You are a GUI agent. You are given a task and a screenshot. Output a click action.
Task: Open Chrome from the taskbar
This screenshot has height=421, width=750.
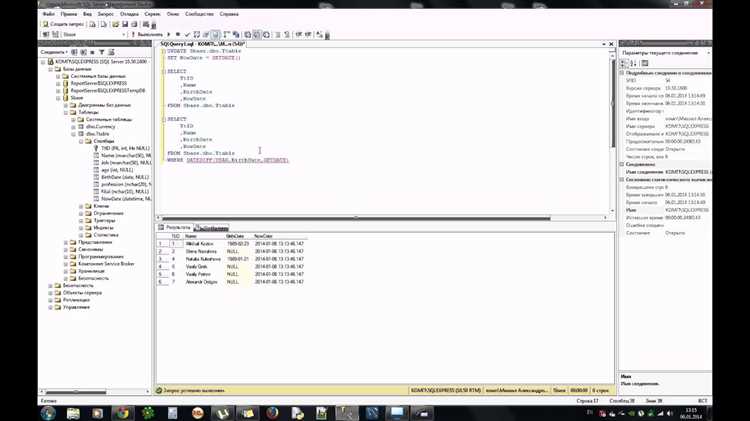pos(122,413)
